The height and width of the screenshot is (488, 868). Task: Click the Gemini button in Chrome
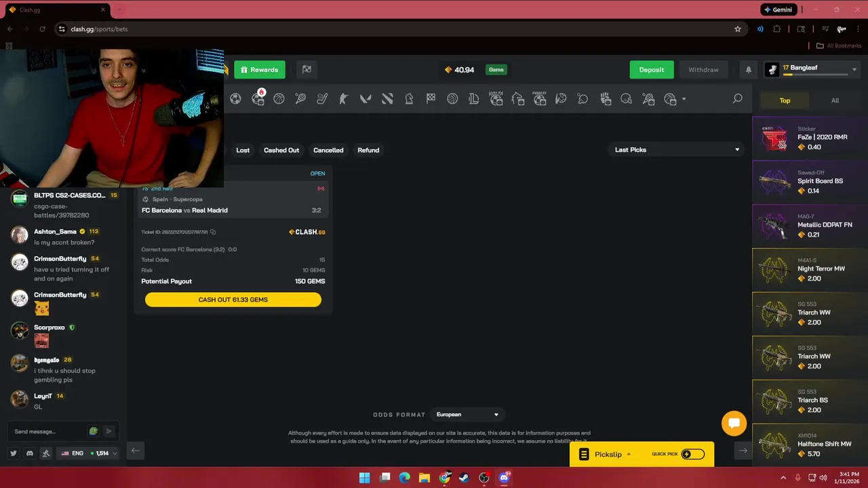(x=777, y=9)
